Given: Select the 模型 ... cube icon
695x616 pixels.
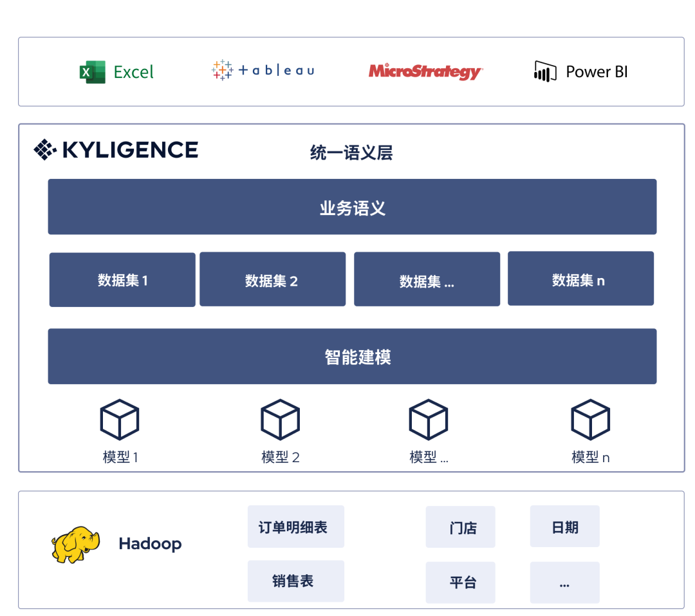Looking at the screenshot, I should click(x=428, y=420).
